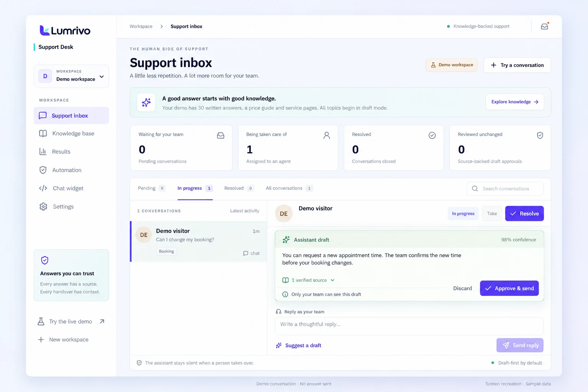Open the Latest activity sort option
The image size is (588, 392).
(245, 211)
